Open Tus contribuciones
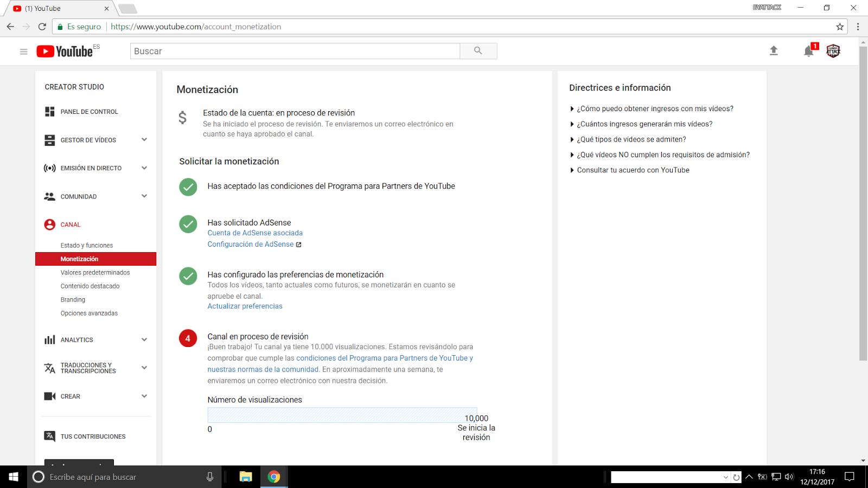Viewport: 868px width, 488px height. coord(93,436)
